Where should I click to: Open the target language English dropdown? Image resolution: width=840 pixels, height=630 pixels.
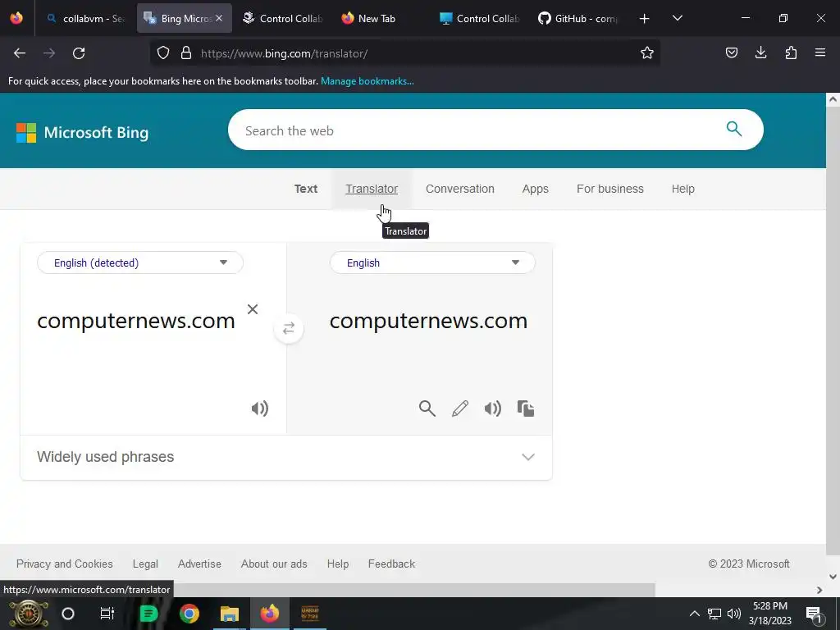pos(432,262)
